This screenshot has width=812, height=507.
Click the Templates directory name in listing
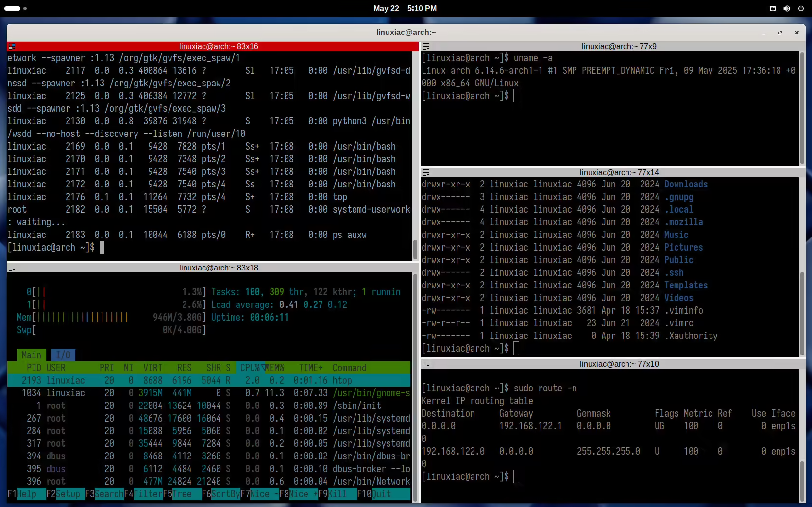(686, 285)
